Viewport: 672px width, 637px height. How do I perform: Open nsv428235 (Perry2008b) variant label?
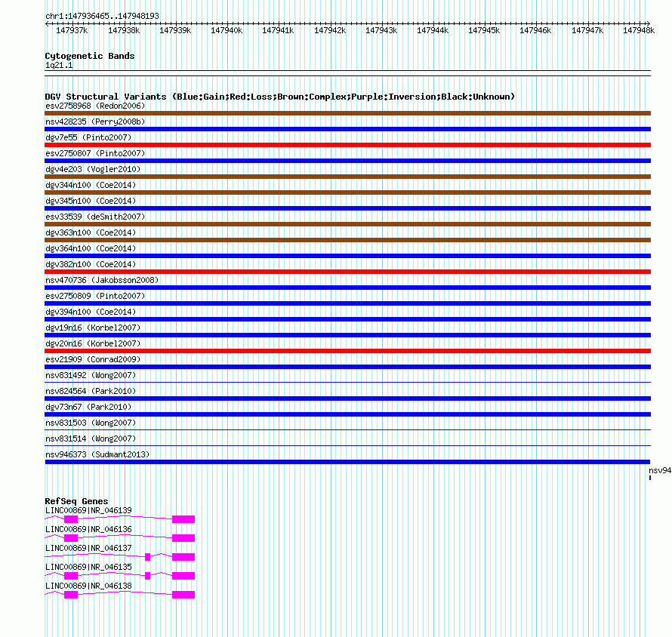[x=95, y=122]
